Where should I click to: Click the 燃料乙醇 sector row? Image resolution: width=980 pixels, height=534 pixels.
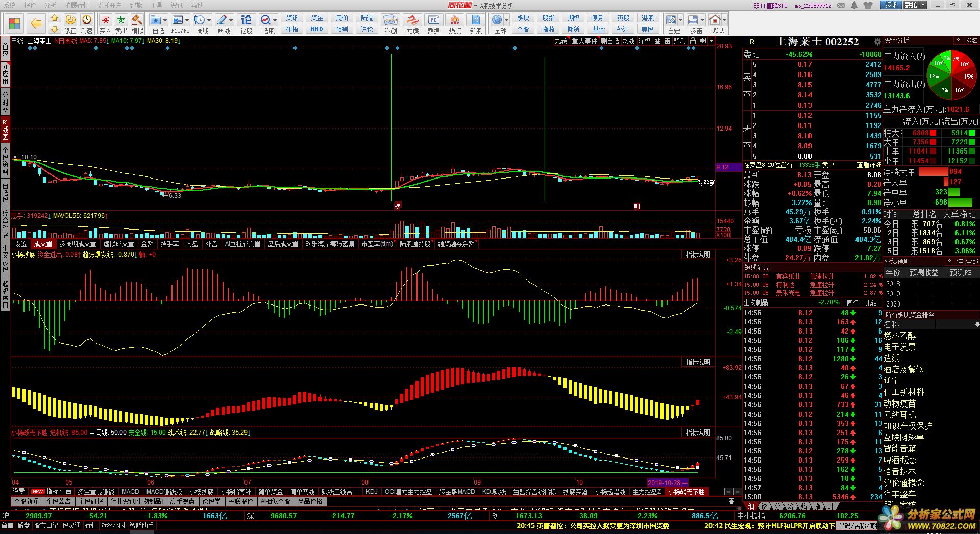pyautogui.click(x=899, y=336)
